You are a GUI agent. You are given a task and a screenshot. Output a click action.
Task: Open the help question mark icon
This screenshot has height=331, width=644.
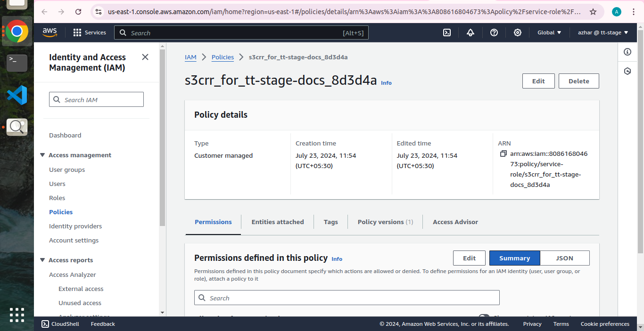pyautogui.click(x=494, y=32)
